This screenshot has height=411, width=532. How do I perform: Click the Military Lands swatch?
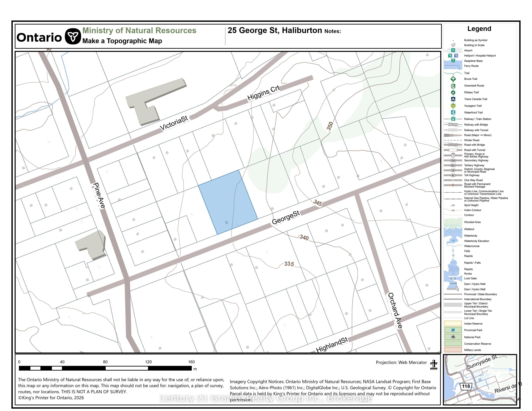pos(453,350)
